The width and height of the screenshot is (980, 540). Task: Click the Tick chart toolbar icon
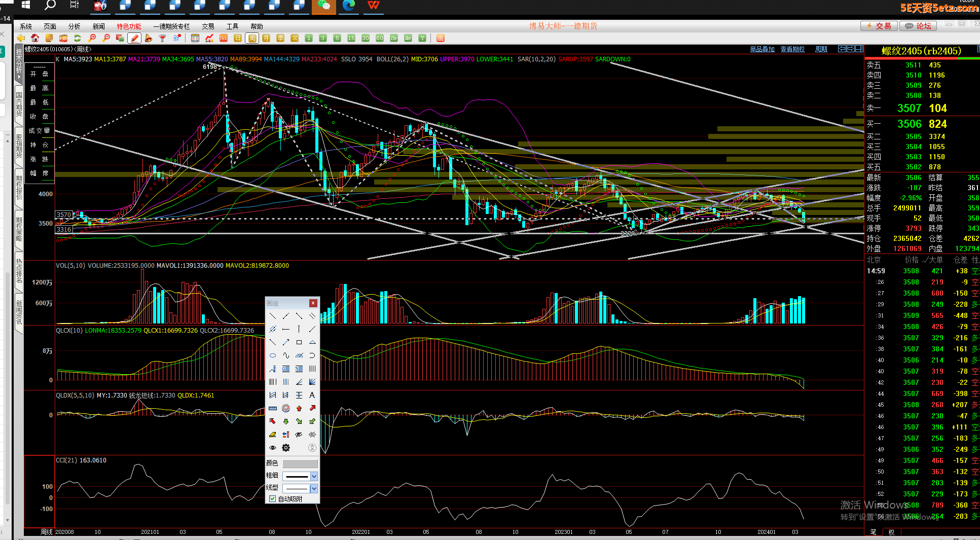coord(224,38)
